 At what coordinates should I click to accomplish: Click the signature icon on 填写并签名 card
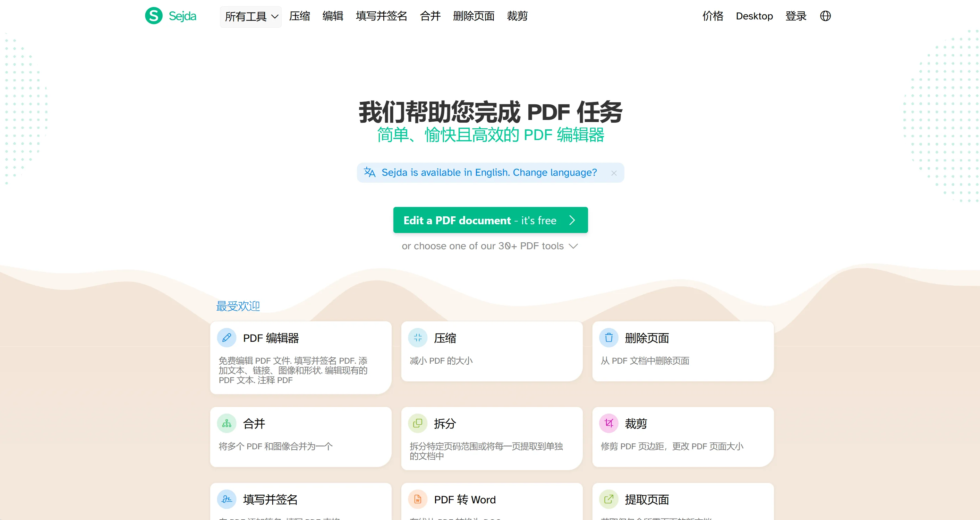tap(227, 499)
